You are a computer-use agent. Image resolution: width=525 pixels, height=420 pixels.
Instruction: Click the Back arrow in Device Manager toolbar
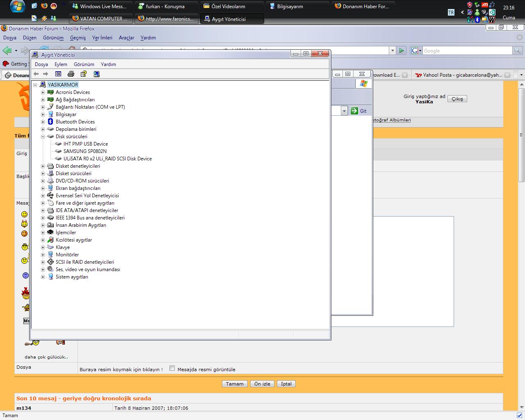coord(36,74)
